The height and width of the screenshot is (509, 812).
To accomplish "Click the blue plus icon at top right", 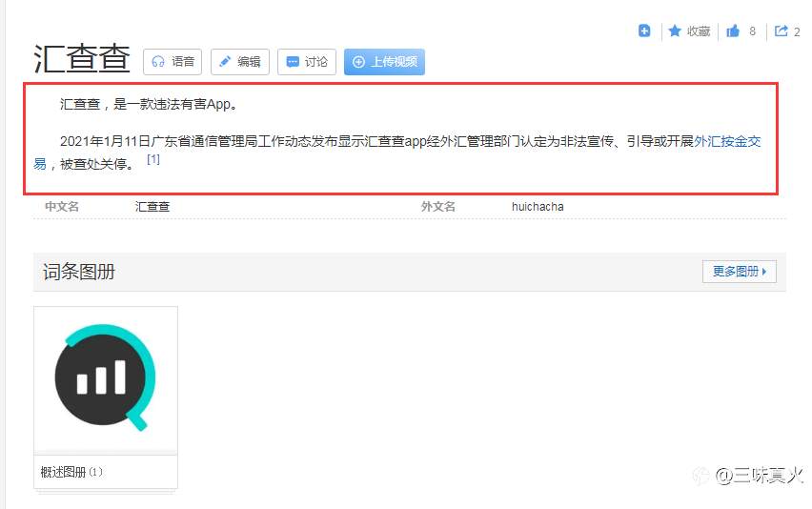I will coord(644,31).
